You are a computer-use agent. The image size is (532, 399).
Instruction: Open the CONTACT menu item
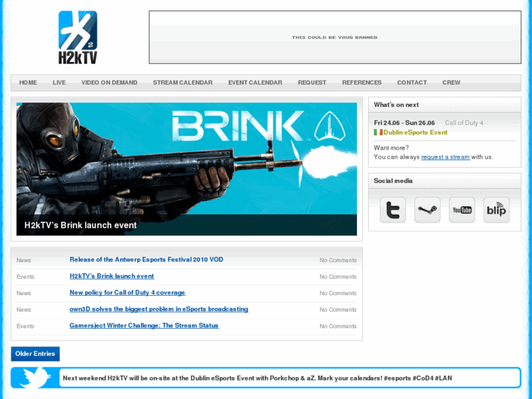(412, 83)
